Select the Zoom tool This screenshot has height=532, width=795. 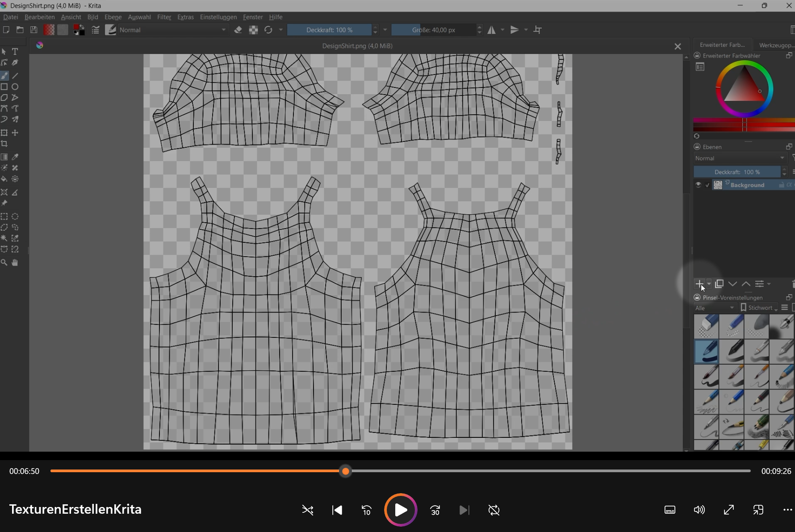coord(4,262)
